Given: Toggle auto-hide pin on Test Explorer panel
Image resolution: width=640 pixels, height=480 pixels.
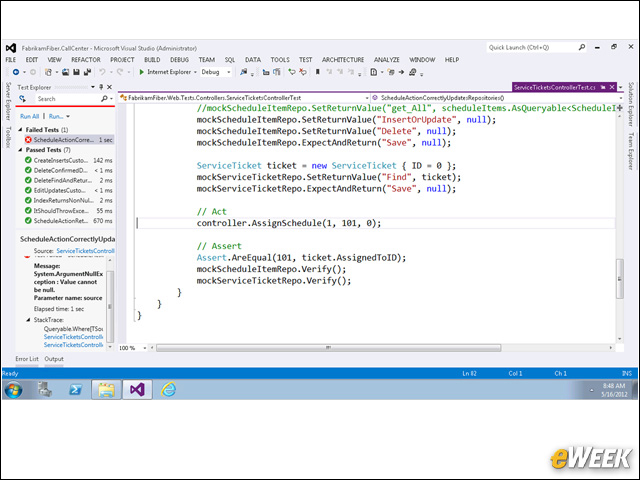Looking at the screenshot, I should (x=101, y=87).
